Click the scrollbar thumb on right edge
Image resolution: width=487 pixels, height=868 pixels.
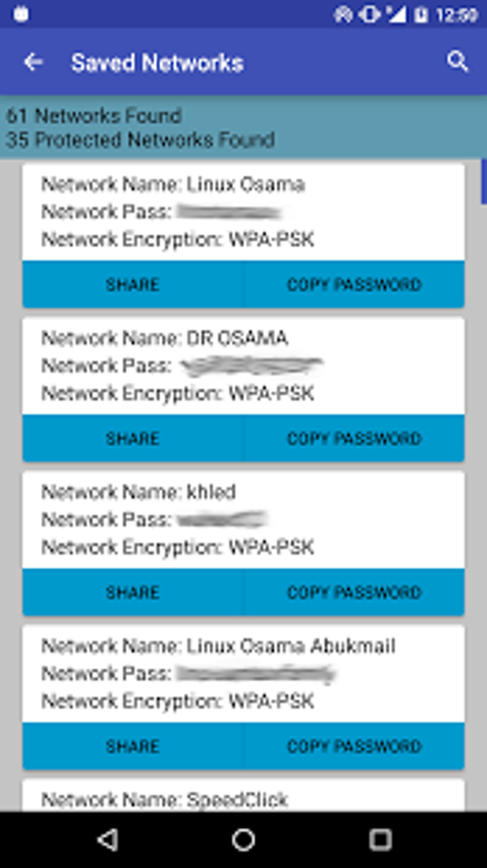(484, 182)
